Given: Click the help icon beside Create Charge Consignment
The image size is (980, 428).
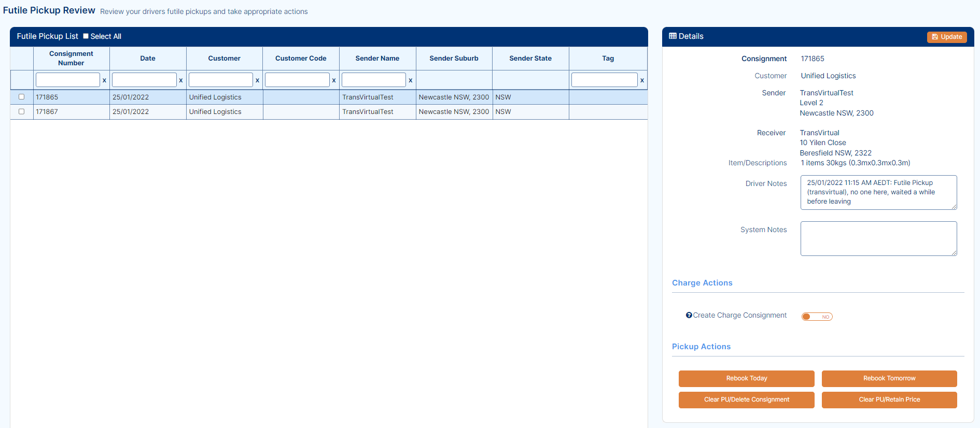Looking at the screenshot, I should click(x=689, y=315).
